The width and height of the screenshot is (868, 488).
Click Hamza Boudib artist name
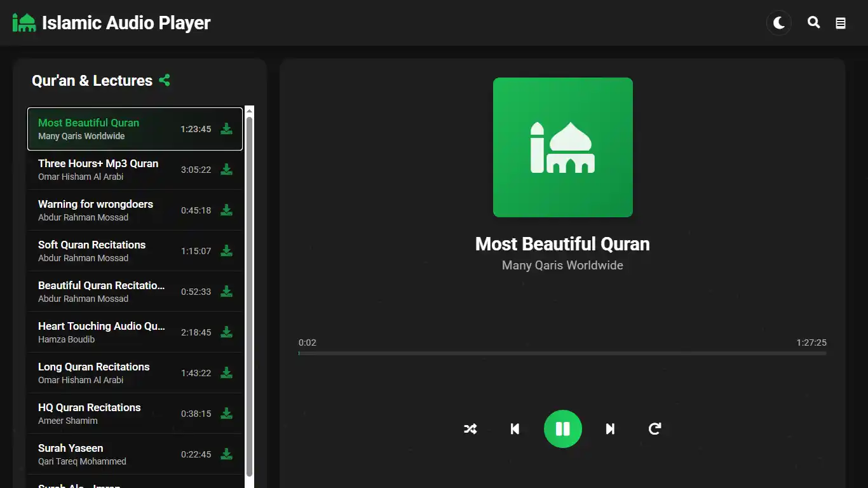(66, 339)
